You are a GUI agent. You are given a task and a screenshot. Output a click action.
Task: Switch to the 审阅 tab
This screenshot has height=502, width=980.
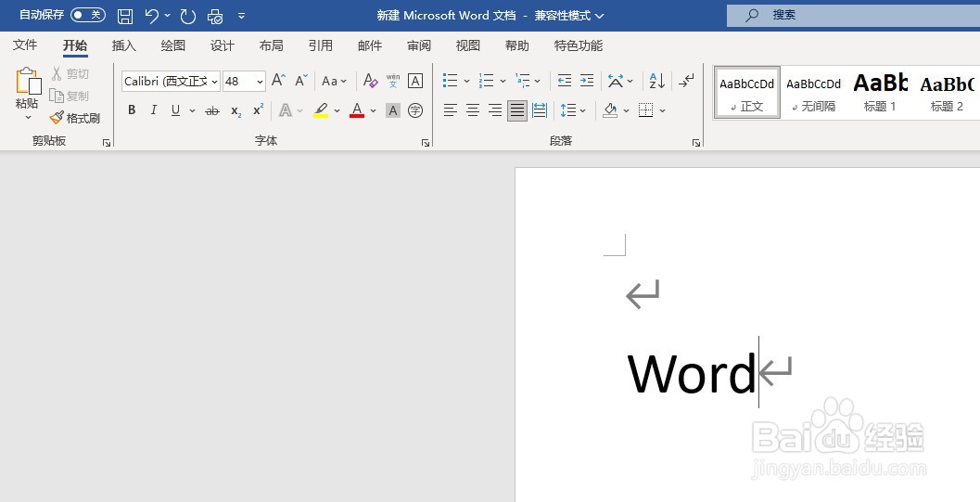(419, 45)
